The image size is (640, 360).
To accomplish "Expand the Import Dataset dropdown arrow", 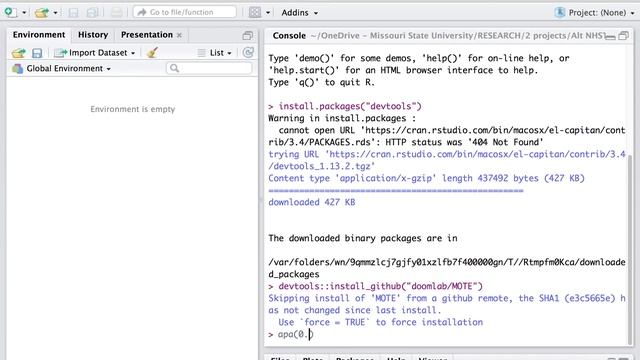I will coord(133,53).
